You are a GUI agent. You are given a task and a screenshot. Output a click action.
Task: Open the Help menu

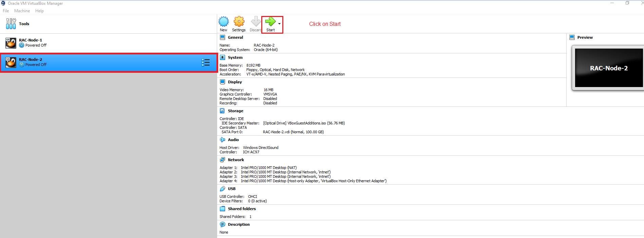click(39, 11)
